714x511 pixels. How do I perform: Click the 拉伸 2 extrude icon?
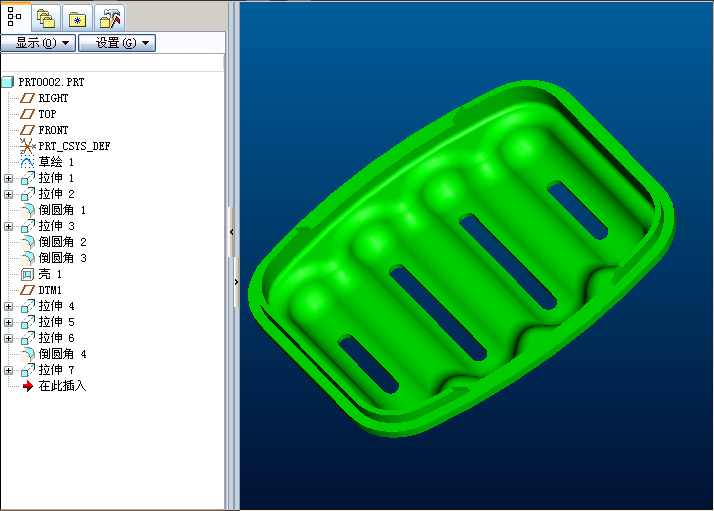[28, 194]
